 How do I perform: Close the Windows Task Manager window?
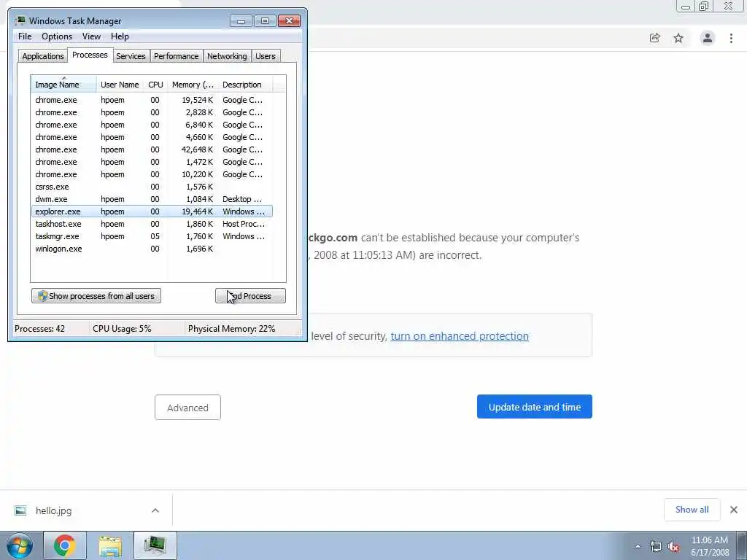pos(289,21)
